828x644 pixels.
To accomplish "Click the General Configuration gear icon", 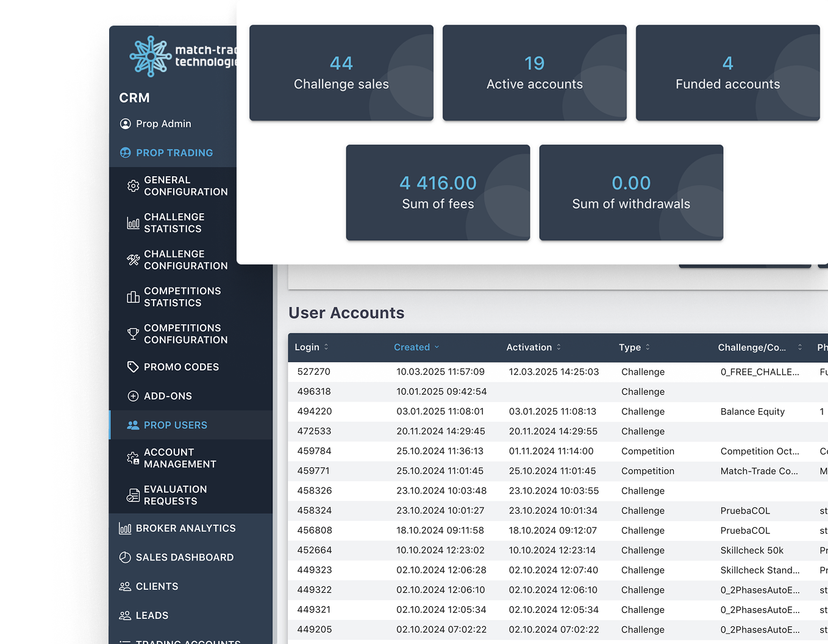I will [133, 186].
